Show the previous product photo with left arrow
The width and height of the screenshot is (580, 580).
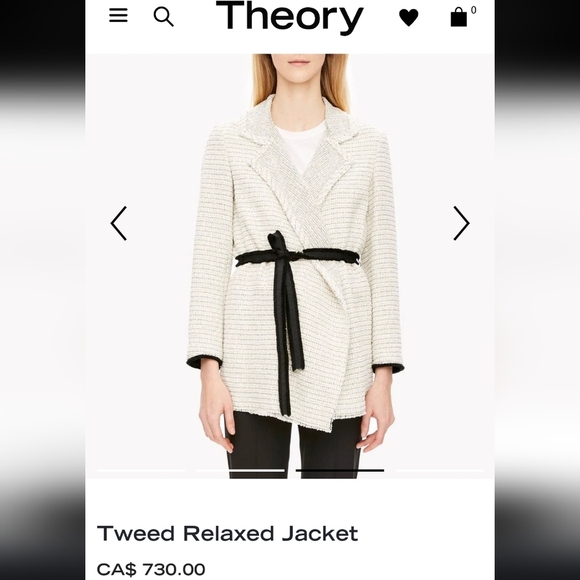[x=119, y=223]
